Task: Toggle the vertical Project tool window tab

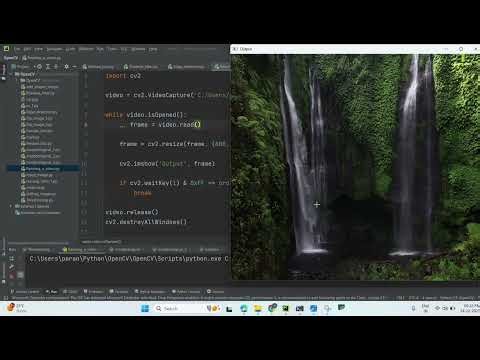Action: tap(4, 72)
